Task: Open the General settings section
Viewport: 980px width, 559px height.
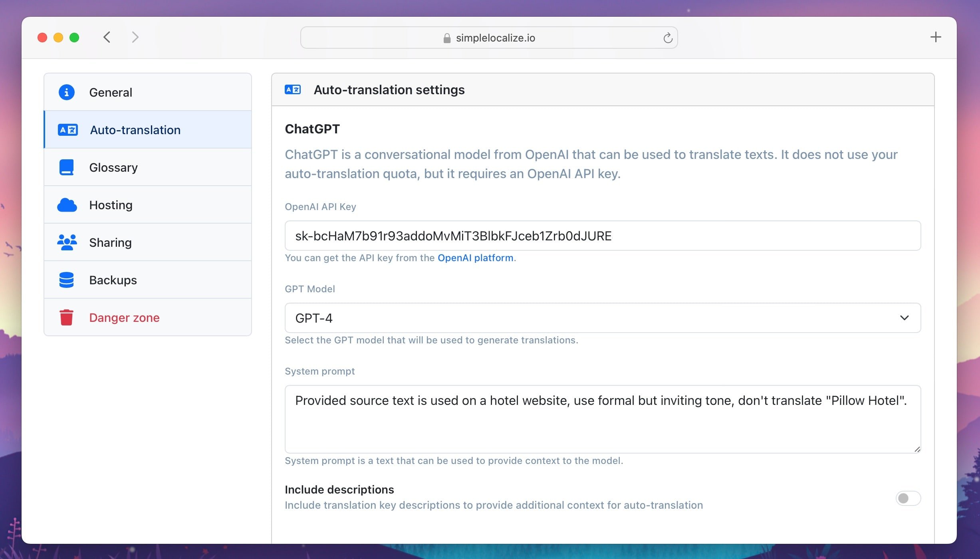Action: 148,92
